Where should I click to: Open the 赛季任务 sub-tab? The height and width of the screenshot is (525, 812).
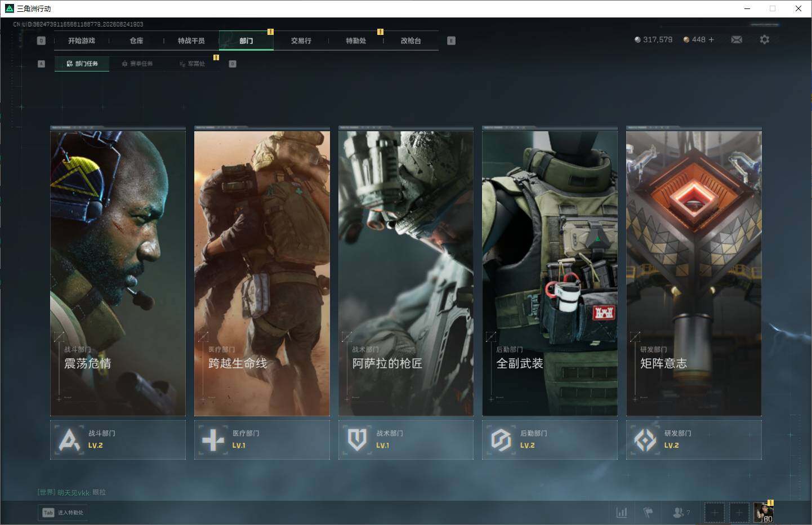tap(137, 64)
